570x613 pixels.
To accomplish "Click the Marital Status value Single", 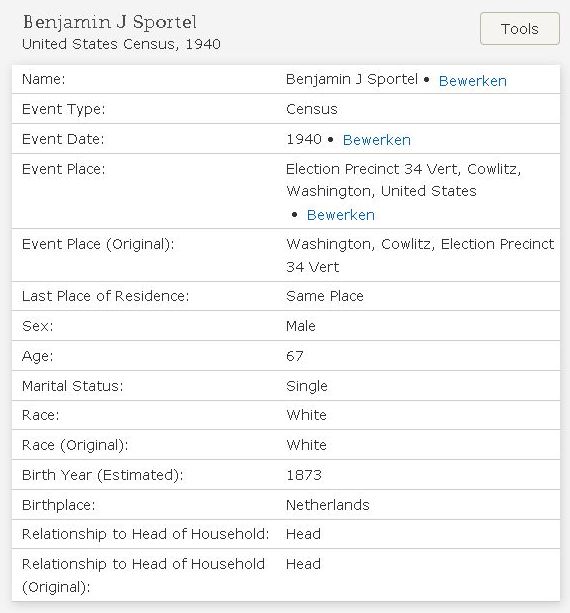I will (307, 386).
